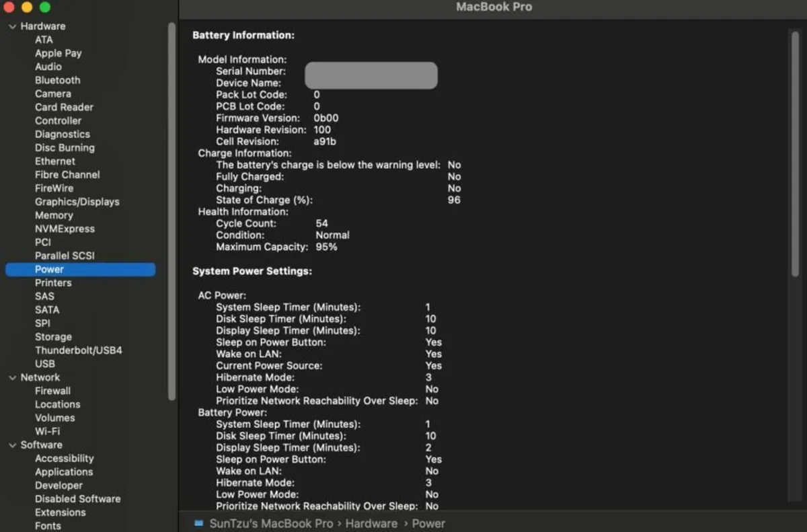
Task: Select Locations under Network
Action: [58, 404]
